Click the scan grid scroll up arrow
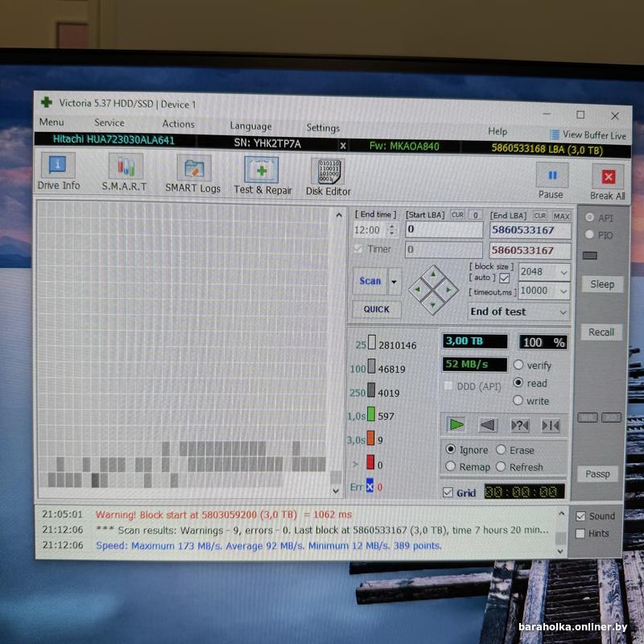Viewport: 644px width, 644px height. pyautogui.click(x=339, y=215)
